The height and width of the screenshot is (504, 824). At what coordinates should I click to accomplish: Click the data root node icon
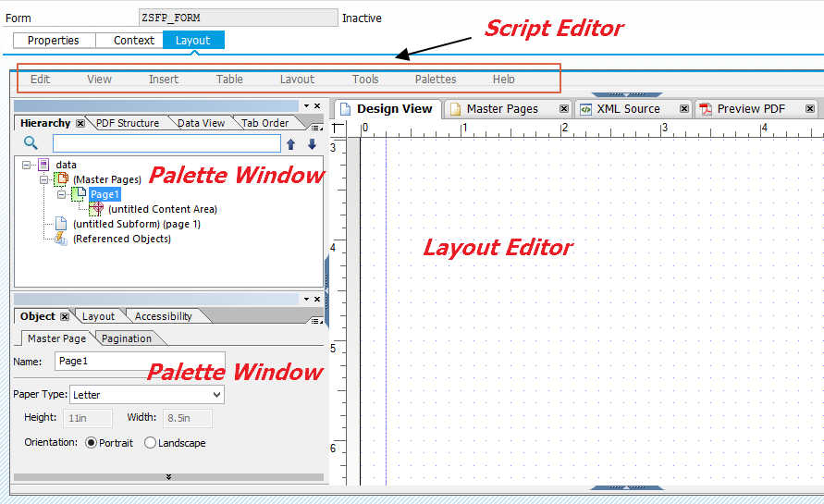[43, 165]
